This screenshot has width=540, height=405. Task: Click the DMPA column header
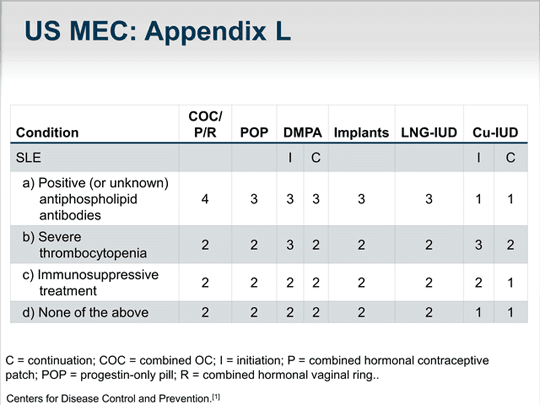[x=302, y=133]
